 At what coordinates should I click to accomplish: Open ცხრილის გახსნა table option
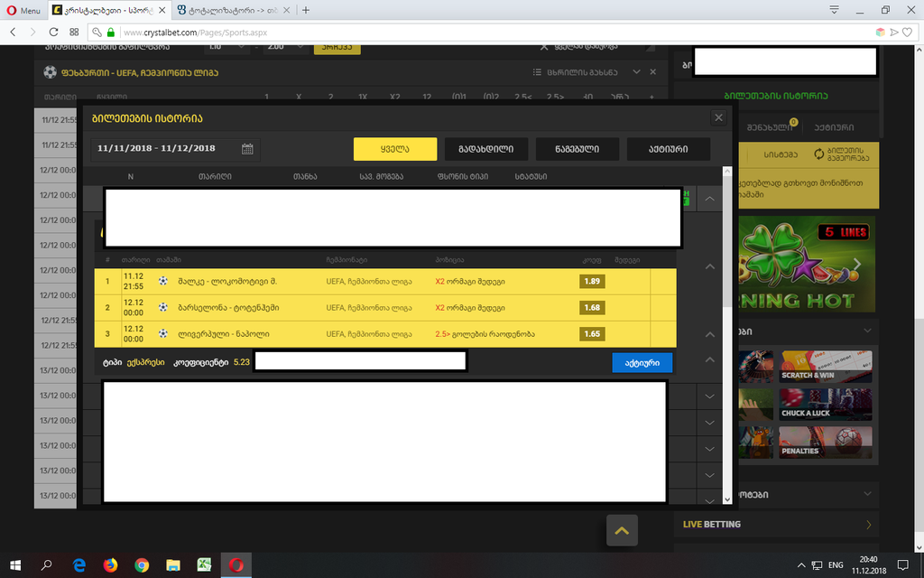pyautogui.click(x=576, y=72)
